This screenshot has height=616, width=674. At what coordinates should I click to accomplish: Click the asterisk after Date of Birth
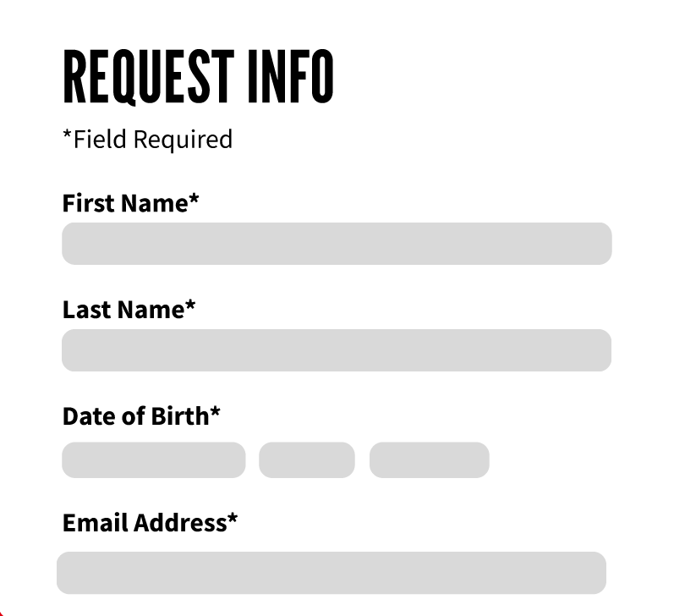(215, 413)
